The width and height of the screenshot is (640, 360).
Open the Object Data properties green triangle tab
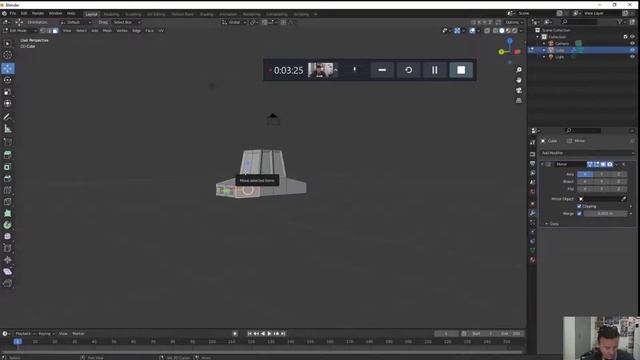point(532,250)
